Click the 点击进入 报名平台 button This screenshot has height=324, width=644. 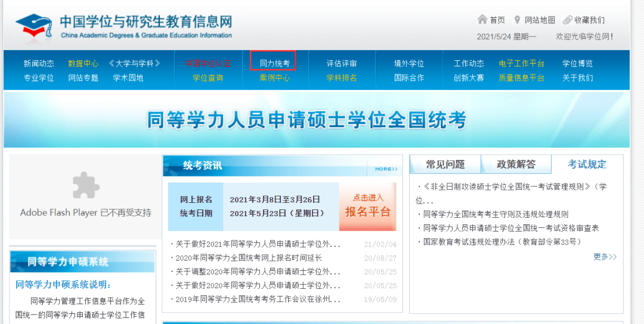[x=367, y=206]
